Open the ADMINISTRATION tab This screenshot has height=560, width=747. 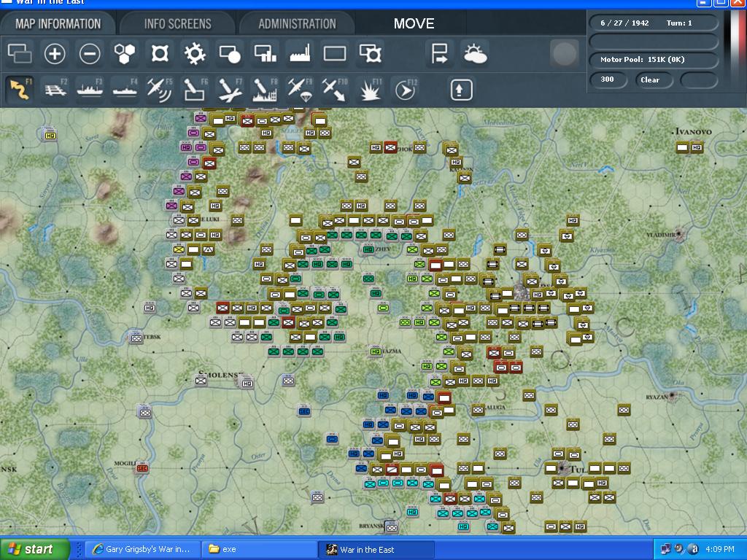298,23
